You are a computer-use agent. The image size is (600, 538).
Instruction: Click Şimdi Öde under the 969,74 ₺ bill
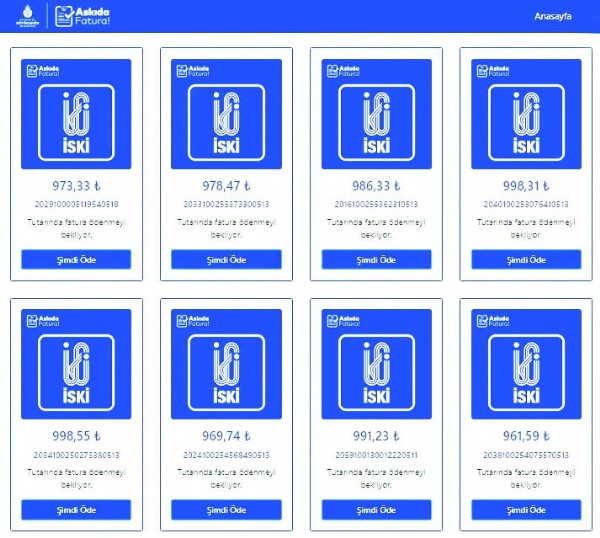(226, 510)
